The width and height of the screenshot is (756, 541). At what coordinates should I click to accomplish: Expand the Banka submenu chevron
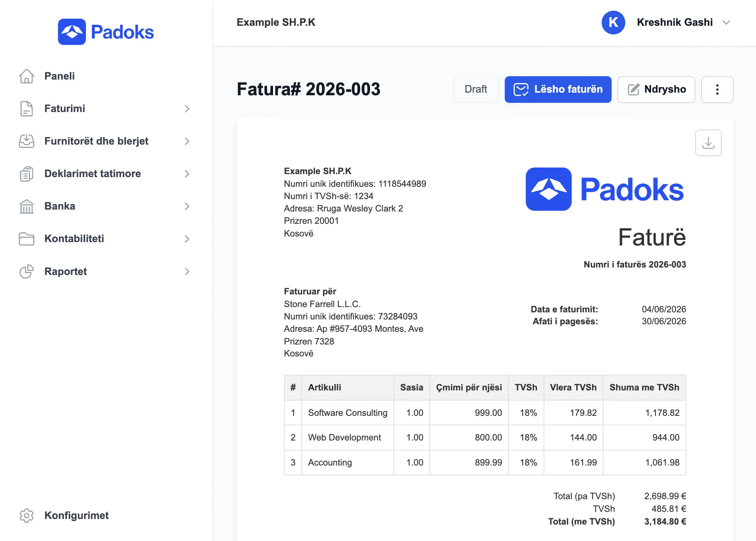pyautogui.click(x=187, y=206)
